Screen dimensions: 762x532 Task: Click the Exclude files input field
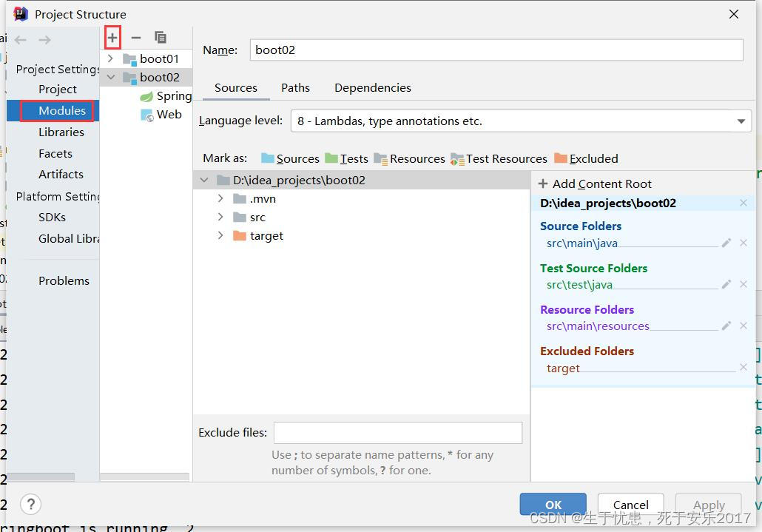point(397,432)
